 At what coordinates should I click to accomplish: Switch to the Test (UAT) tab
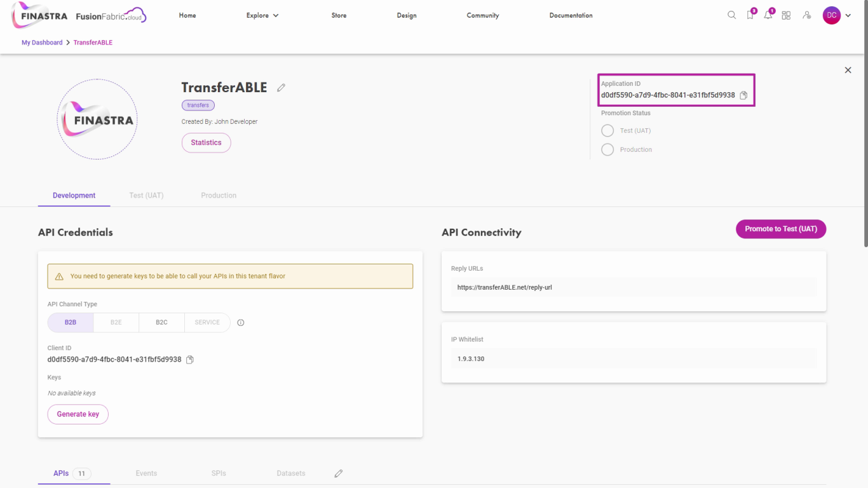tap(147, 196)
